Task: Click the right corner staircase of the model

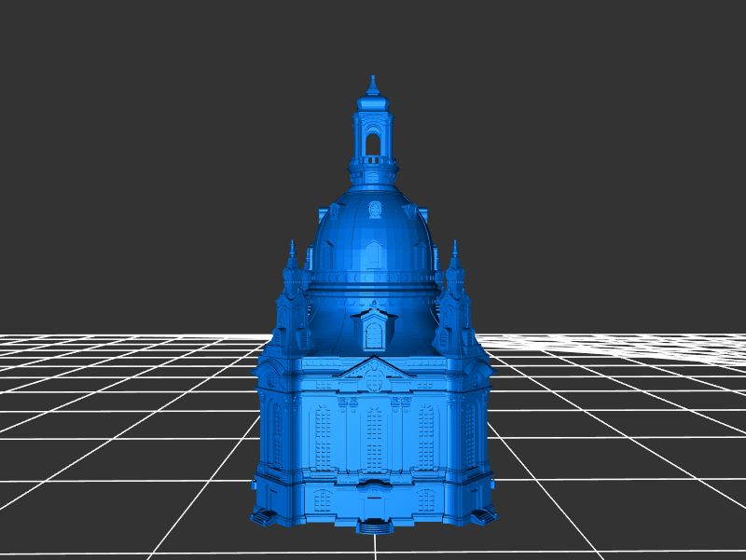Action: click(x=484, y=515)
